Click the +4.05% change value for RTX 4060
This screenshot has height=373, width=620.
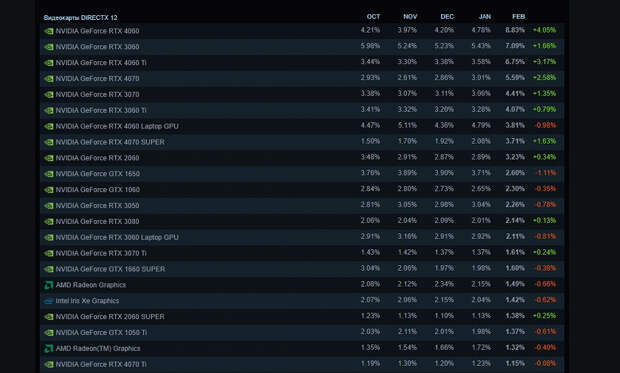point(544,30)
